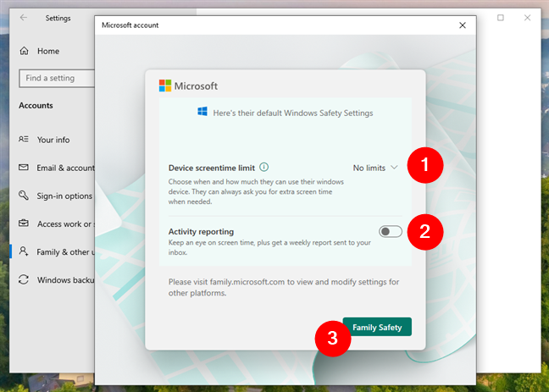The width and height of the screenshot is (549, 392).
Task: Close the Microsoft account dialog
Action: 463,25
